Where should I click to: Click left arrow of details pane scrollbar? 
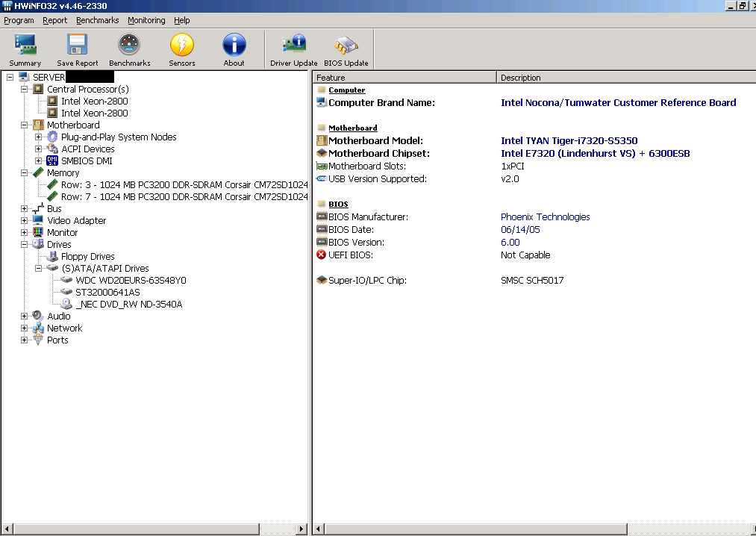coord(318,529)
